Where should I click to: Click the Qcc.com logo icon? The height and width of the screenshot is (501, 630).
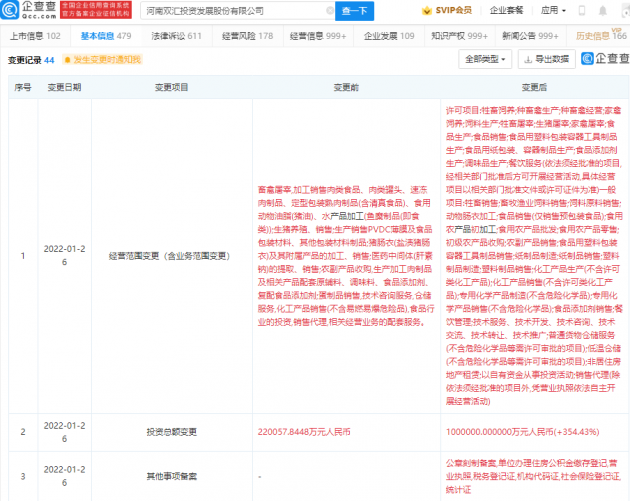point(10,10)
